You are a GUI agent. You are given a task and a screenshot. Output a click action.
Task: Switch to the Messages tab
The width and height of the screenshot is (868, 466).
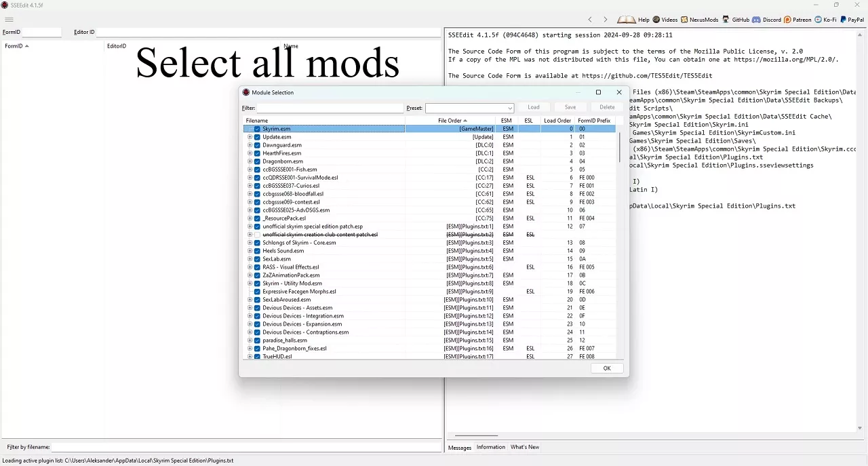pyautogui.click(x=460, y=448)
